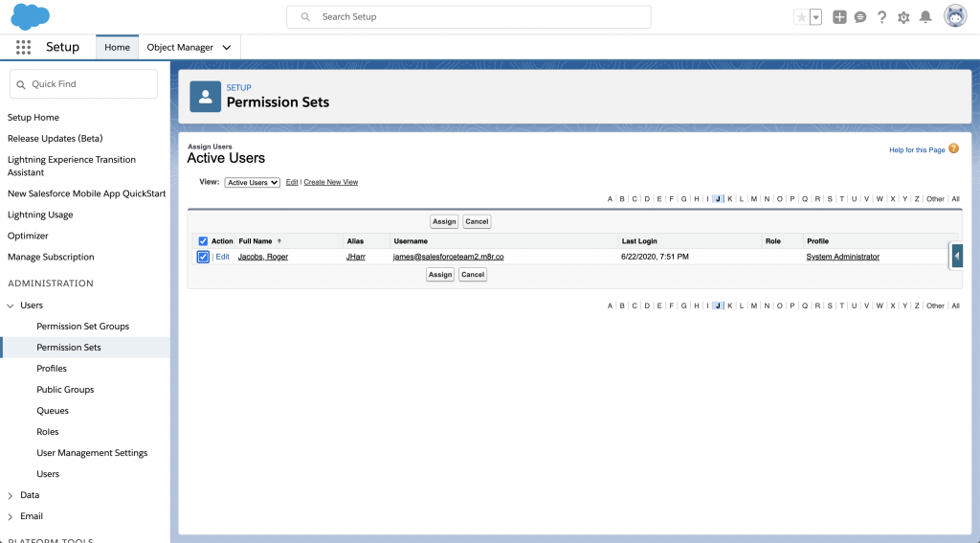
Task: Select Profiles in sidebar
Action: coord(52,369)
